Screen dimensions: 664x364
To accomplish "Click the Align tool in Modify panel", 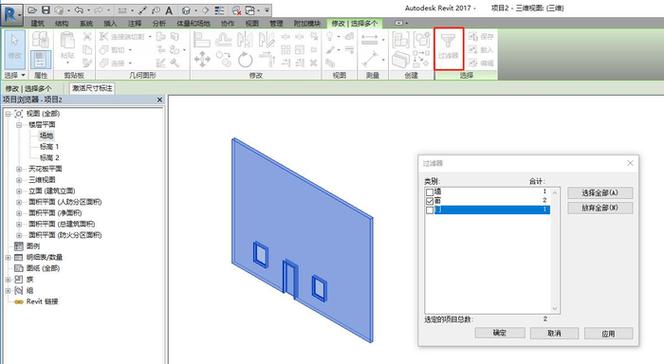I will pos(202,40).
